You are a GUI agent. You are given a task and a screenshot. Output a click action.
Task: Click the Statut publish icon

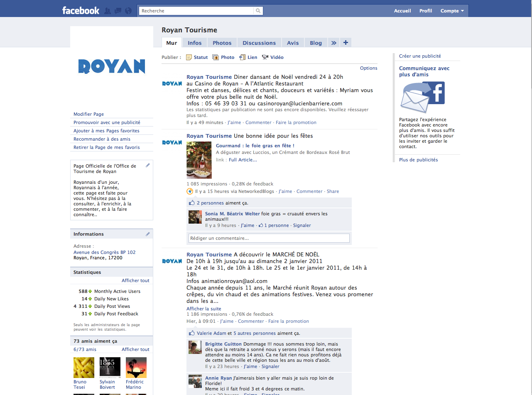pyautogui.click(x=189, y=57)
